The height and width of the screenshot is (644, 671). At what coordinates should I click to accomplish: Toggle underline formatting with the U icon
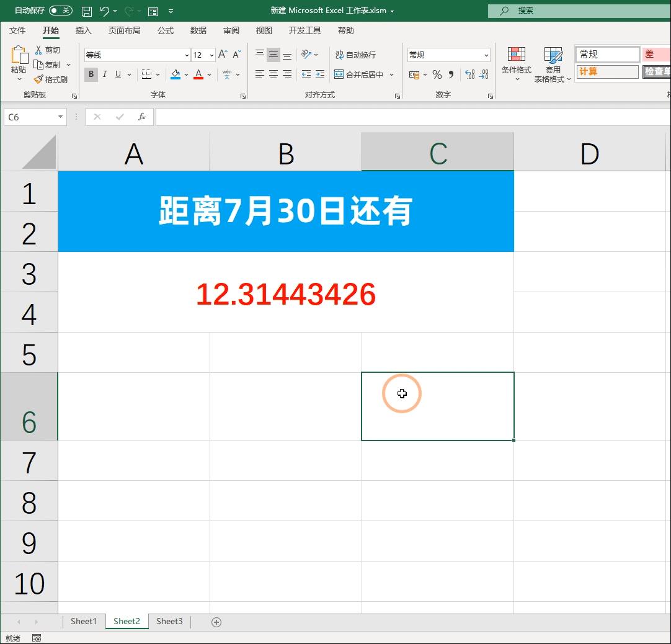117,74
